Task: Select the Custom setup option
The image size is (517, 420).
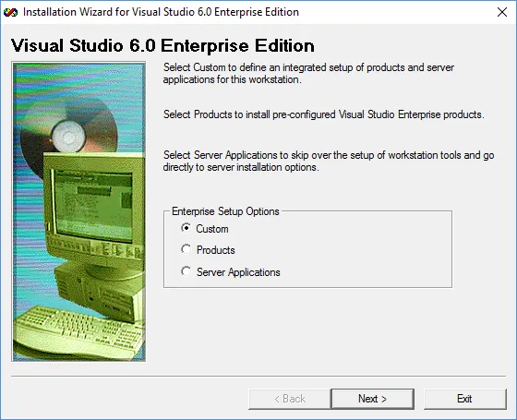Action: (205, 229)
